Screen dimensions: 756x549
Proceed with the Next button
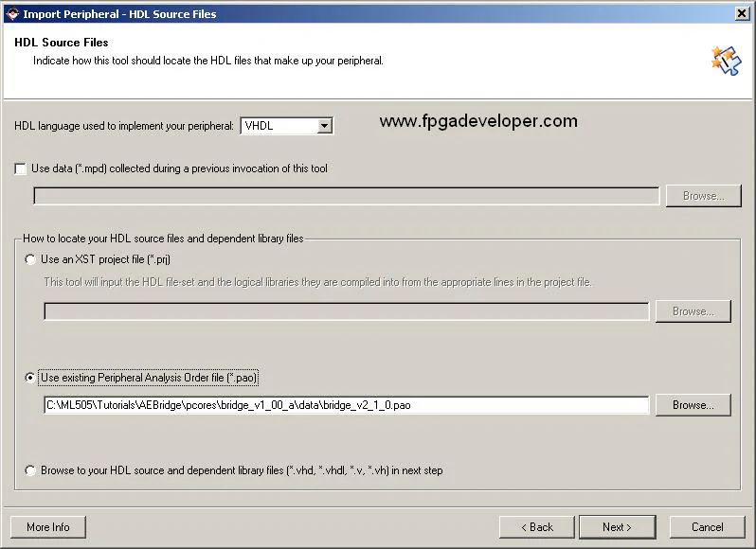[x=616, y=527]
